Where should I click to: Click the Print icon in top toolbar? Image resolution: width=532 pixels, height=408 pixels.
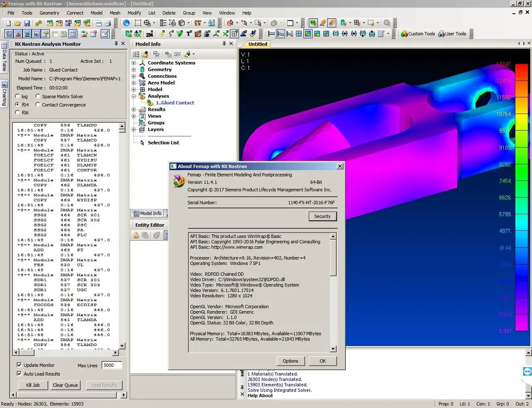(108, 23)
